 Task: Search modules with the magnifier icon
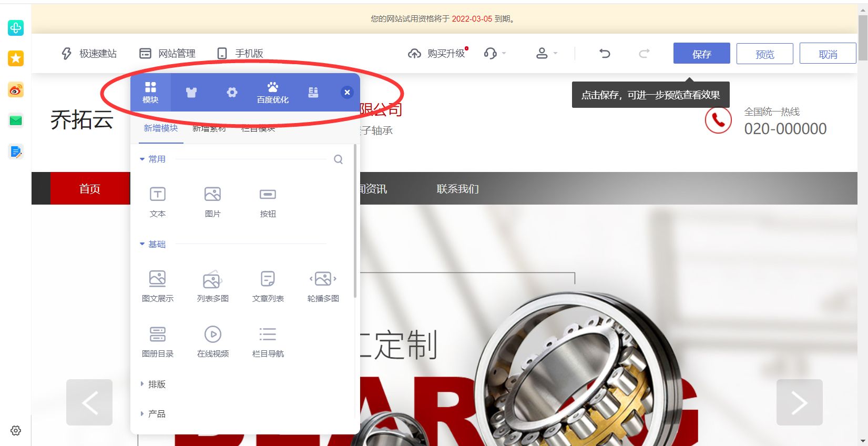click(x=339, y=159)
